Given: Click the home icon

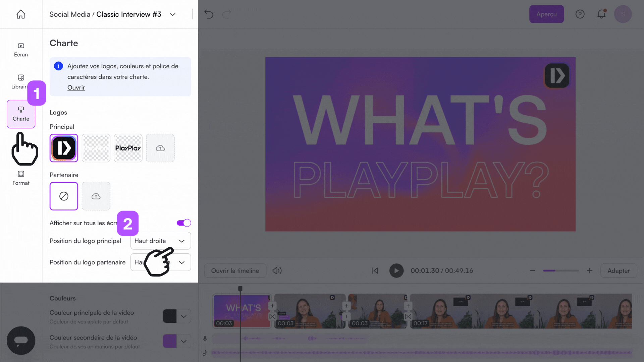Looking at the screenshot, I should click(x=21, y=14).
